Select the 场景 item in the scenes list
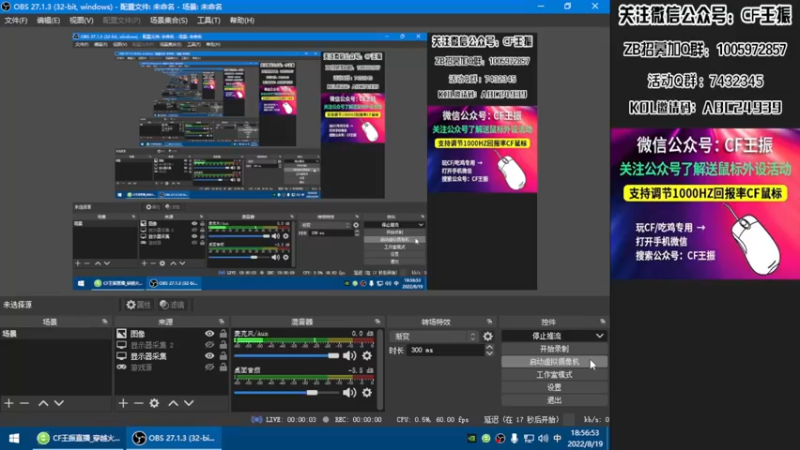This screenshot has height=450, width=800. (x=56, y=334)
